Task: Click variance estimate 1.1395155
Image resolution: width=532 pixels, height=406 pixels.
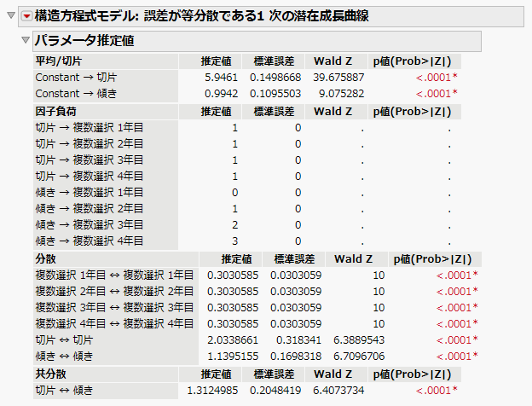Action: (x=233, y=357)
